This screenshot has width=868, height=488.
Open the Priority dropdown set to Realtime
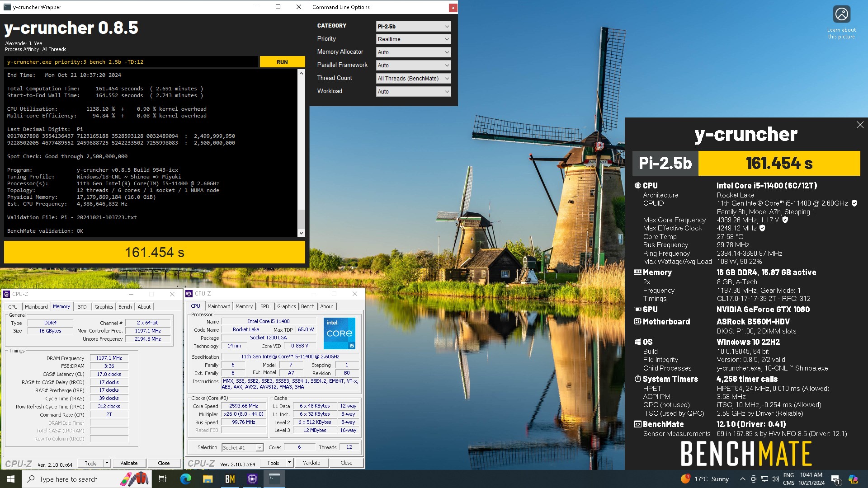pyautogui.click(x=413, y=39)
